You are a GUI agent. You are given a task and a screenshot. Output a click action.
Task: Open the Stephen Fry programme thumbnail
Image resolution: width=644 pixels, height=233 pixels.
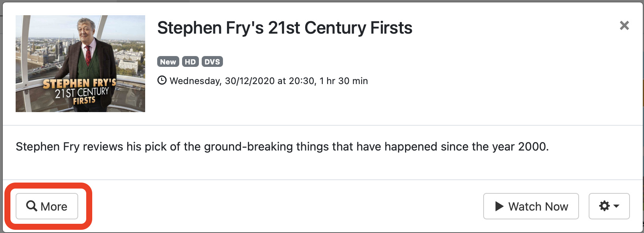80,64
